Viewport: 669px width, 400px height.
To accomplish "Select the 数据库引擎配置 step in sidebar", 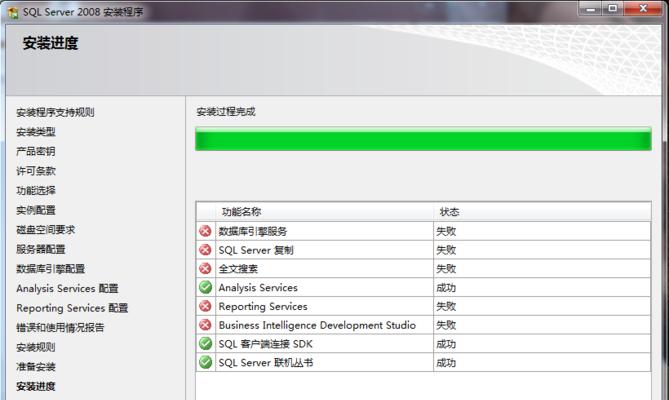I will (x=50, y=269).
